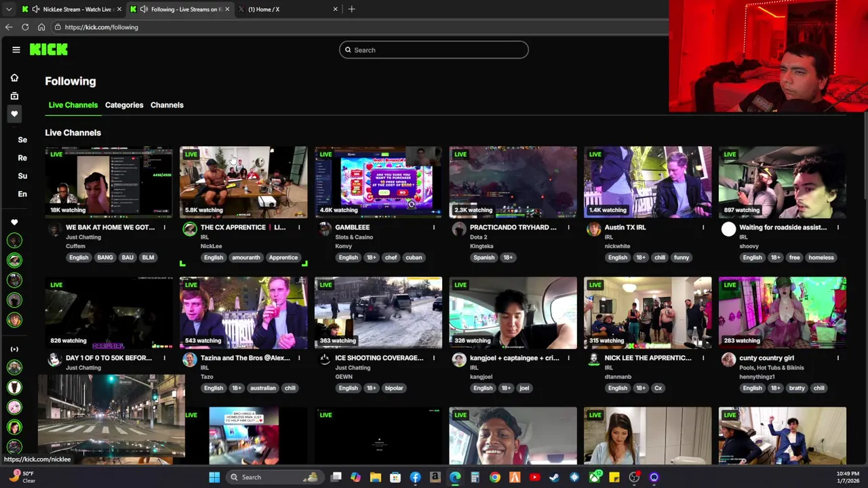Click browser home button
The height and width of the screenshot is (488, 868).
[x=41, y=27]
